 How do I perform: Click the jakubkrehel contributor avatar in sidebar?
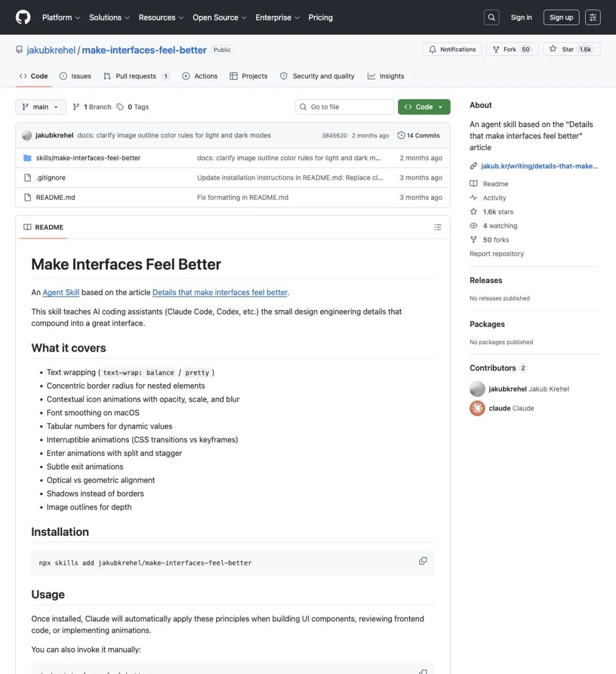(x=477, y=389)
